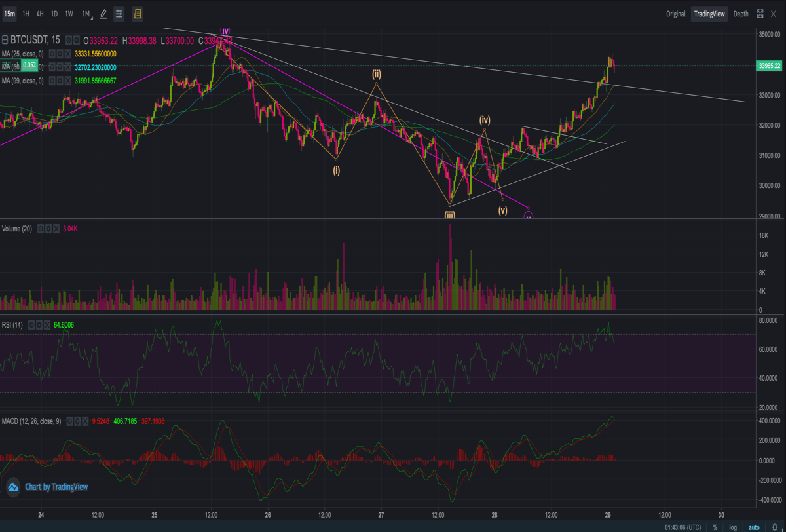Viewport: 786px width, 532px height.
Task: Switch to the 1H timeframe
Action: 26,13
